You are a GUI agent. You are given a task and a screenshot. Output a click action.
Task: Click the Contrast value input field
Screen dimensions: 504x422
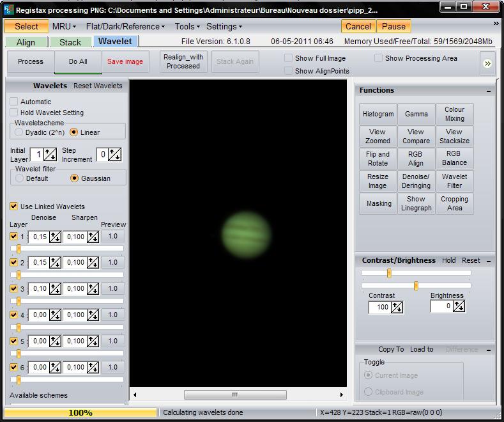[379, 307]
